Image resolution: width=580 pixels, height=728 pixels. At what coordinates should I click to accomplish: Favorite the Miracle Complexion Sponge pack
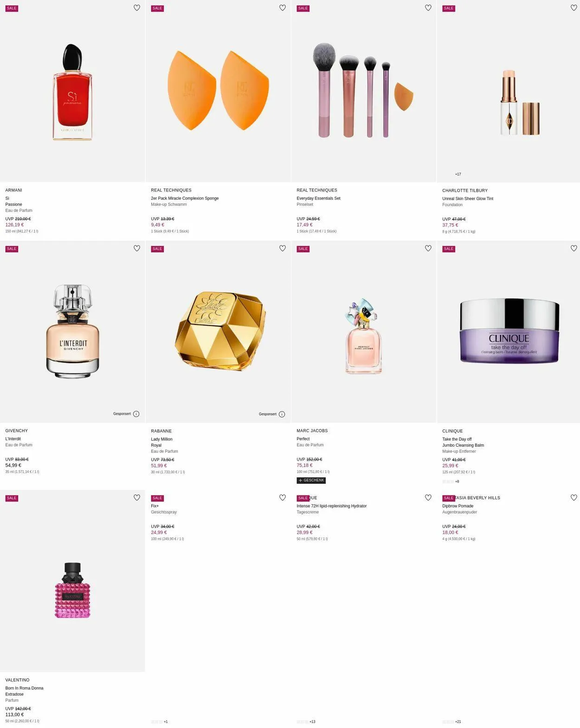(283, 8)
